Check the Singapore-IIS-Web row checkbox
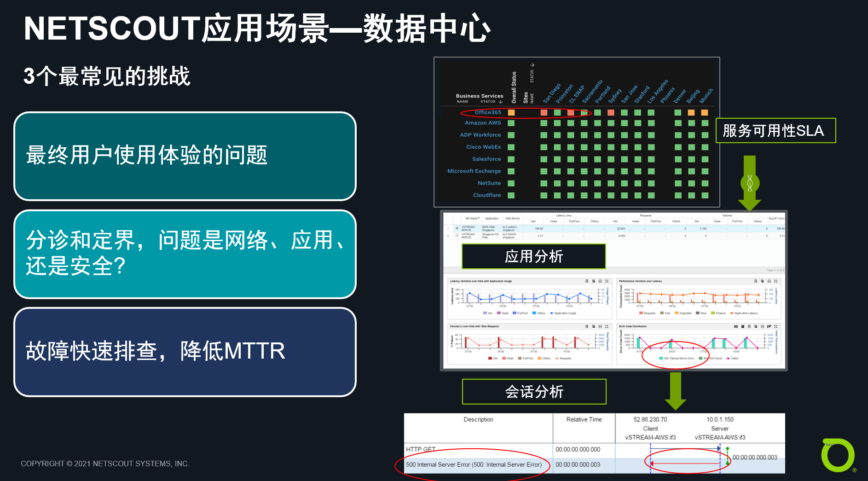The height and width of the screenshot is (481, 868). tap(457, 236)
